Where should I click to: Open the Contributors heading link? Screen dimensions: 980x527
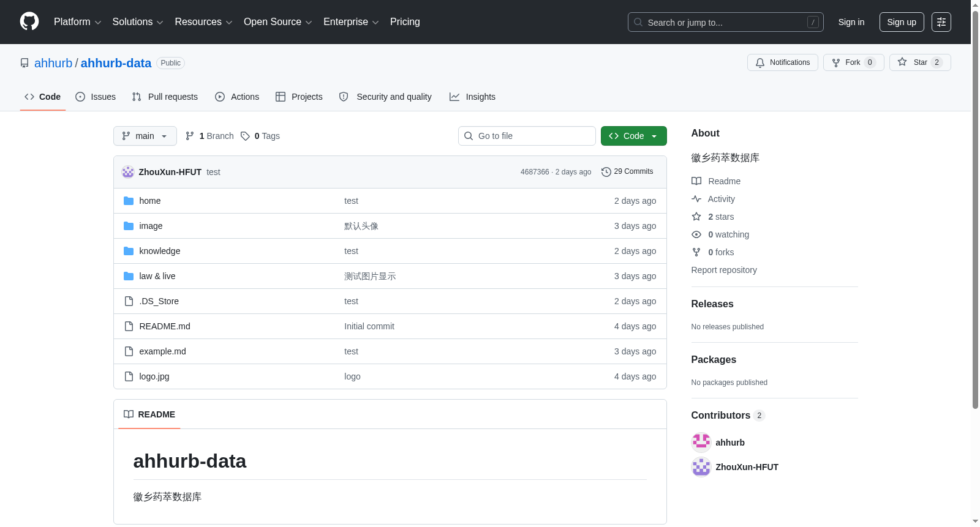click(x=728, y=415)
